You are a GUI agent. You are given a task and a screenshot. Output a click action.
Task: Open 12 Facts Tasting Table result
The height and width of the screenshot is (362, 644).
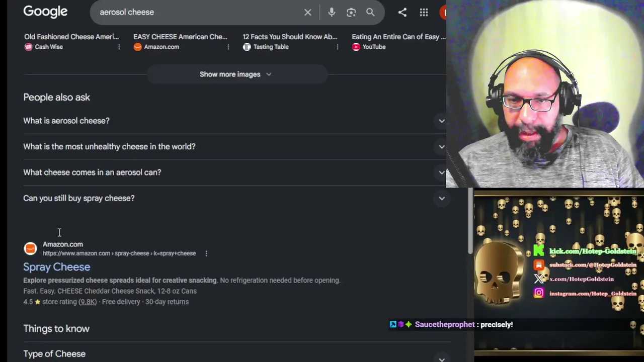(x=290, y=37)
